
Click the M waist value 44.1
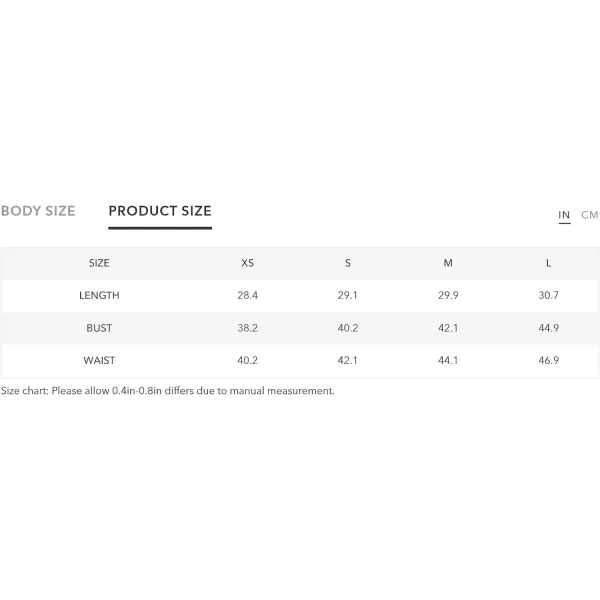coord(448,360)
